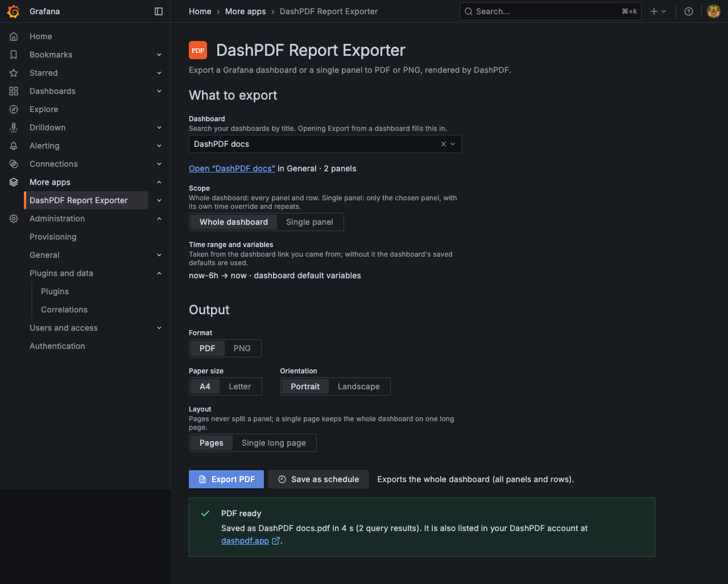
Task: Open DashPDF Report Exporter sidebar item
Action: [x=86, y=200]
